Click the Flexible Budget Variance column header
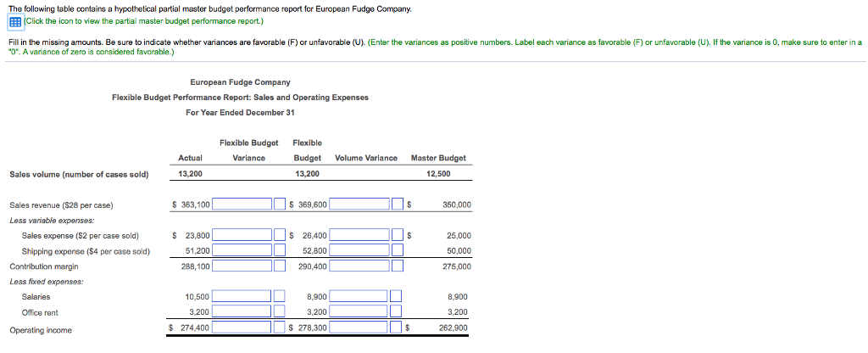868x353 pixels. (248, 150)
